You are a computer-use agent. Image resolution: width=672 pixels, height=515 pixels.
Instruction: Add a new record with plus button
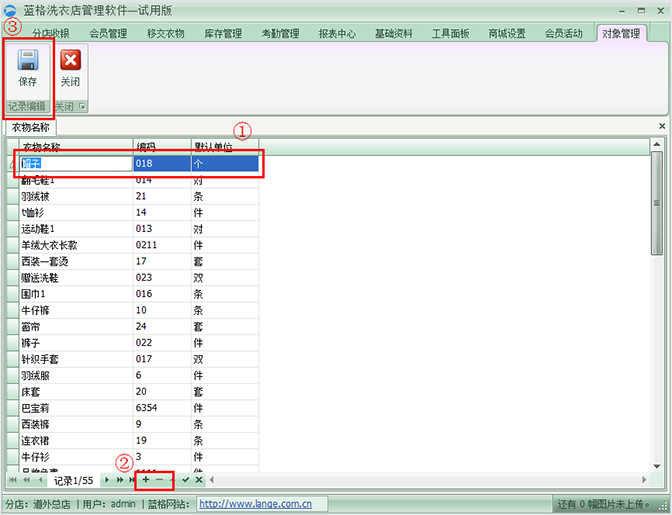(x=146, y=480)
